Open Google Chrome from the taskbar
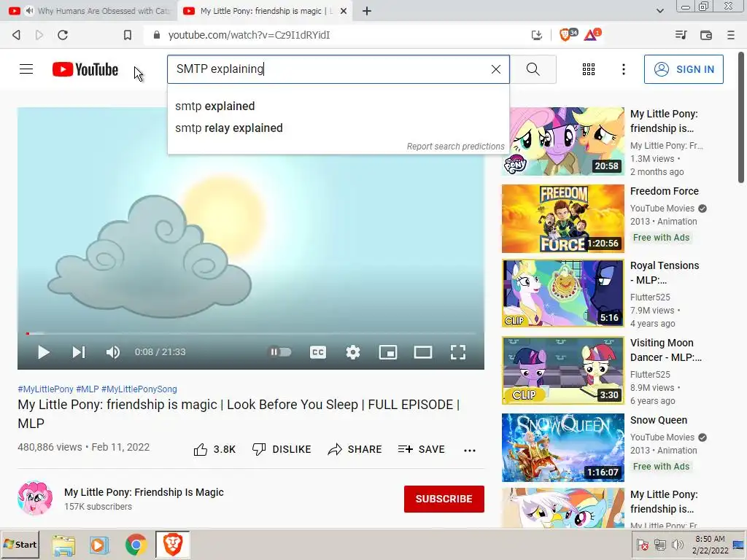747x560 pixels. [136, 544]
